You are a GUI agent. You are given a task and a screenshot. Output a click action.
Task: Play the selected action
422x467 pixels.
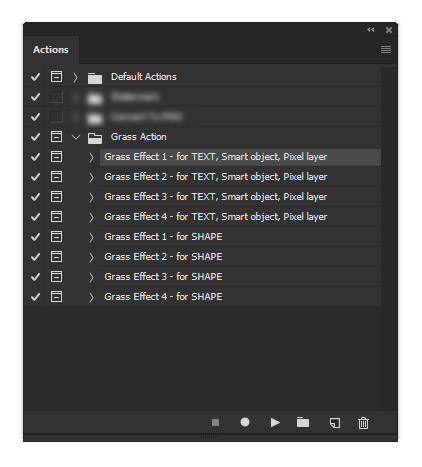pos(275,422)
